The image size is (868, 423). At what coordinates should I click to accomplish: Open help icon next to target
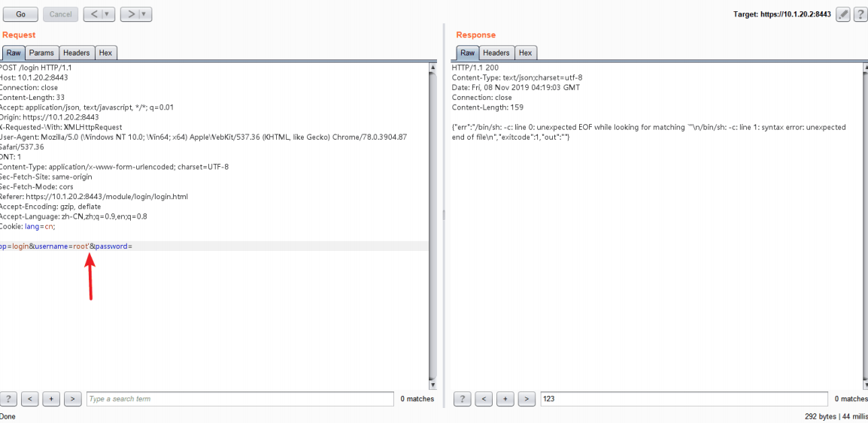[860, 14]
